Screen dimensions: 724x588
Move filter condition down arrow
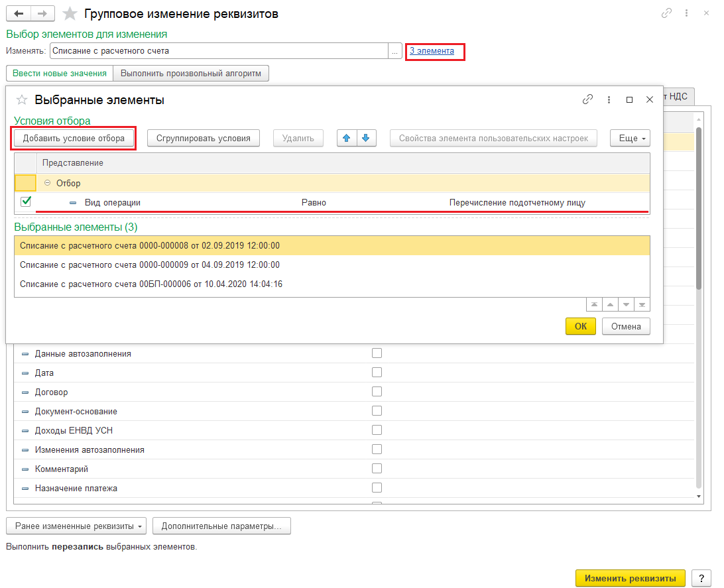click(366, 138)
